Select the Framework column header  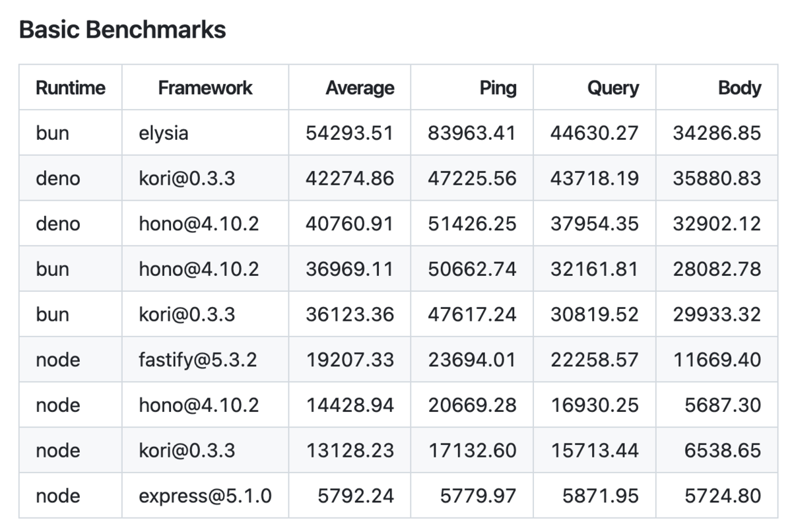pyautogui.click(x=205, y=88)
